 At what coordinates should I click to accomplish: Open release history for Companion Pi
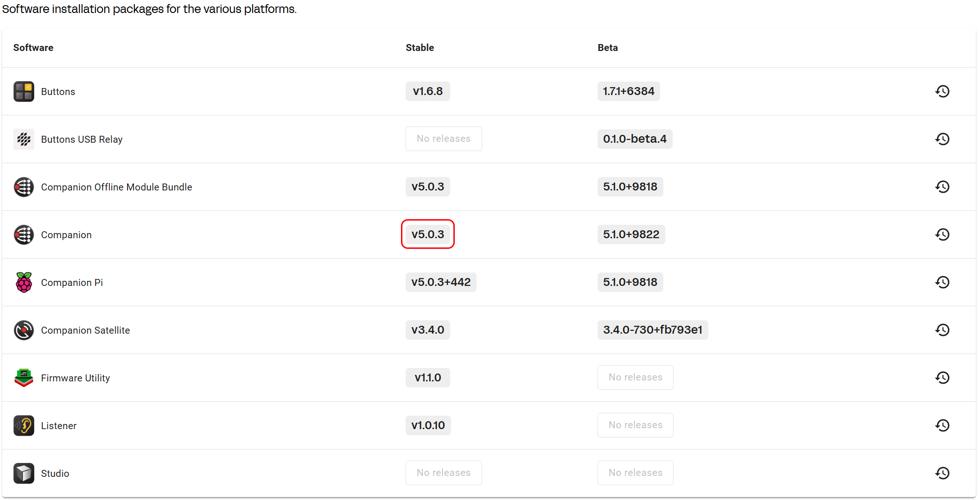coord(942,282)
